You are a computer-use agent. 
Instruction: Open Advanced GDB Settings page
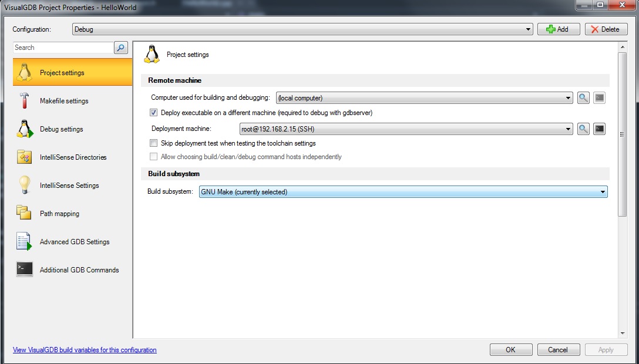tap(73, 241)
